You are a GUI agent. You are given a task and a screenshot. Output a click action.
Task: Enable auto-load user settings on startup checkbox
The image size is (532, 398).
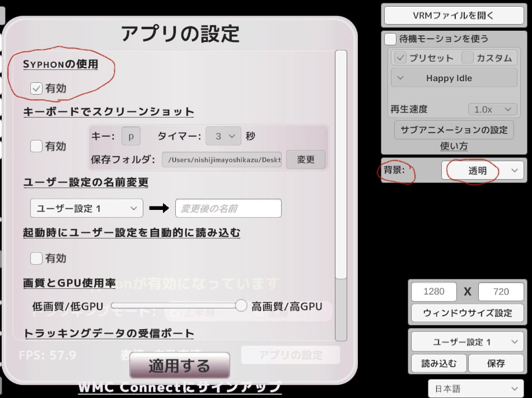36,259
